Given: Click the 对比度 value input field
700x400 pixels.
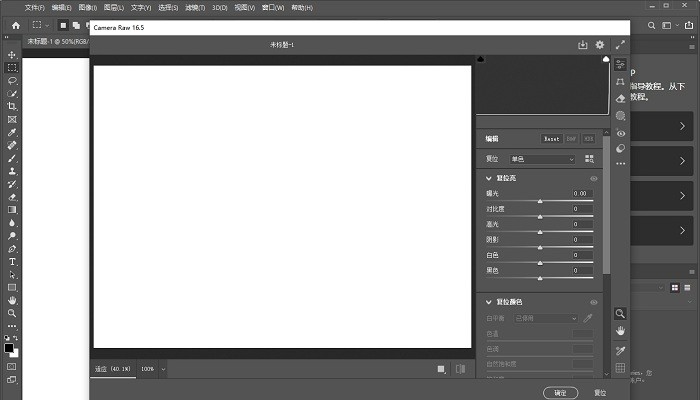Looking at the screenshot, I should pyautogui.click(x=582, y=209).
